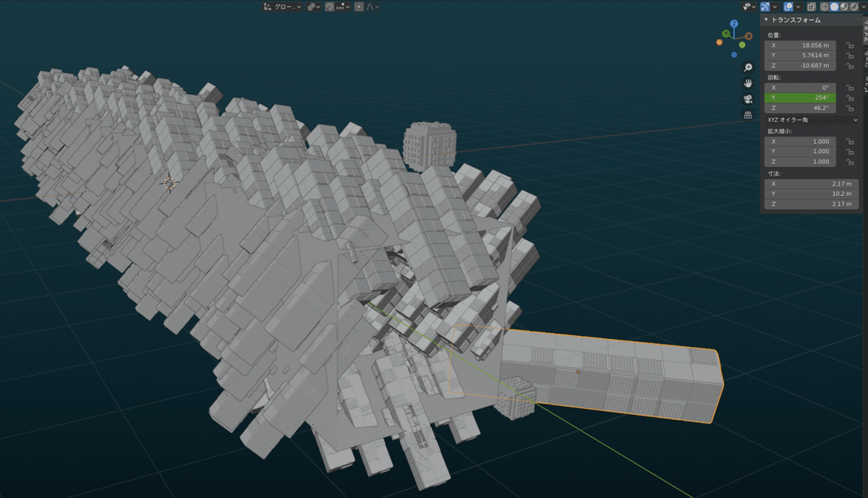Viewport: 868px width, 498px height.
Task: Click the zoom magnifier viewport navigation icon
Action: (x=748, y=67)
